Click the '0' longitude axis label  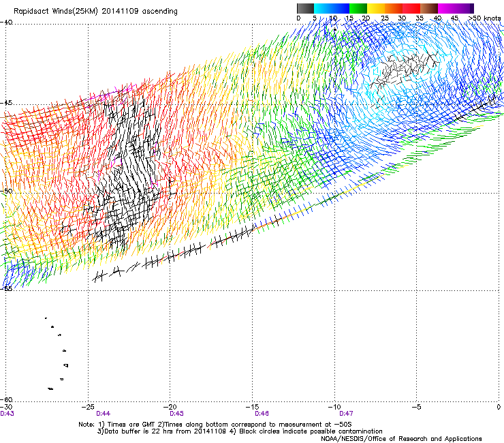pos(499,407)
